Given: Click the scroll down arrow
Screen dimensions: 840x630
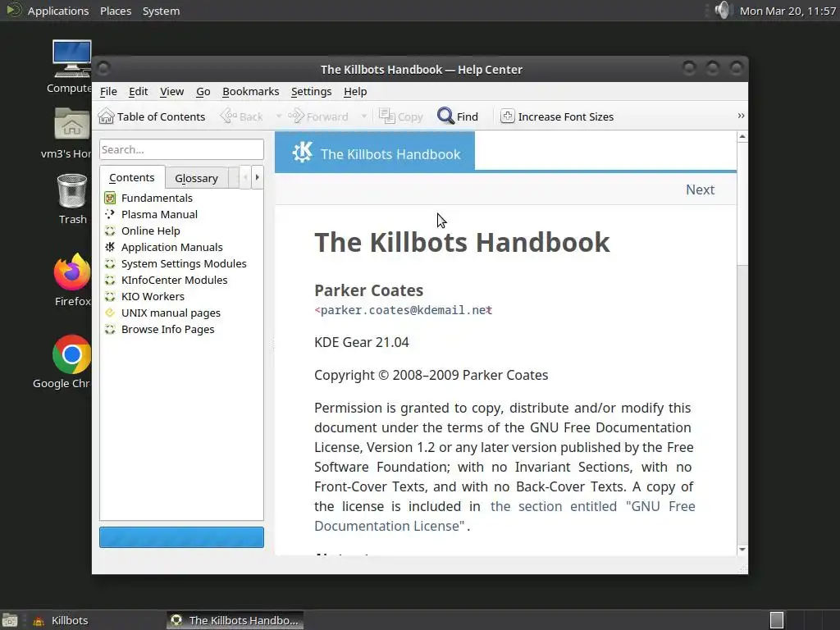Looking at the screenshot, I should point(742,549).
